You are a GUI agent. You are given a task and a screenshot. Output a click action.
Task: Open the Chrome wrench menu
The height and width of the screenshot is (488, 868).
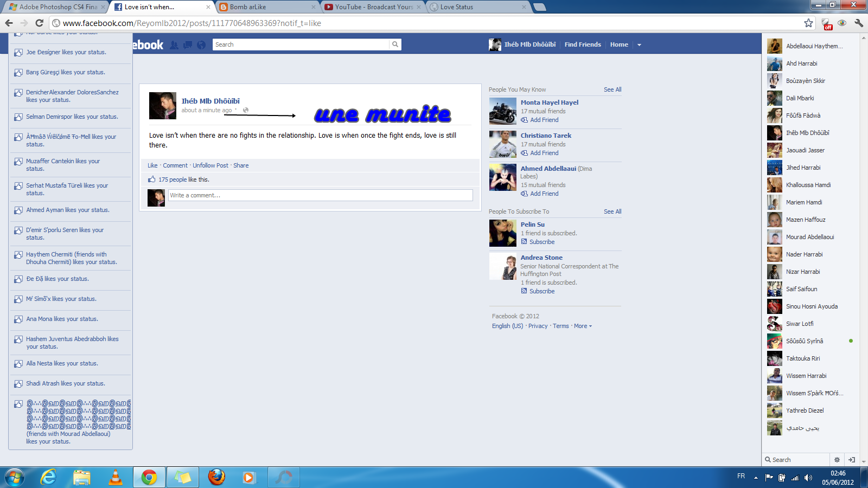pos(858,23)
